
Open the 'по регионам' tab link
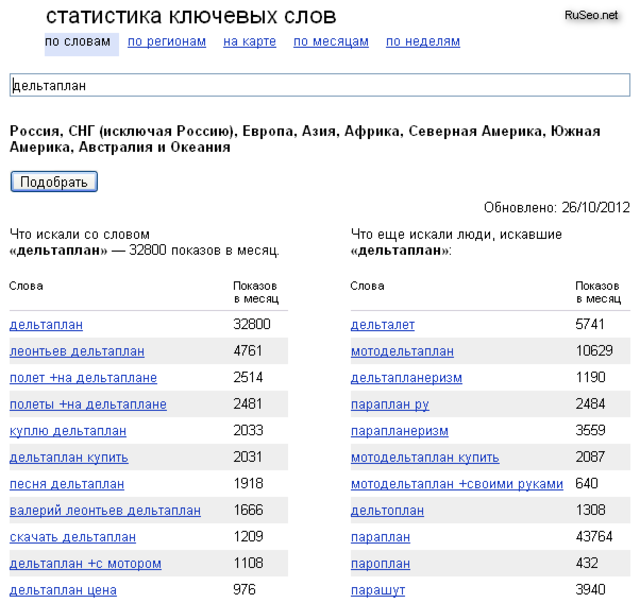[x=167, y=42]
